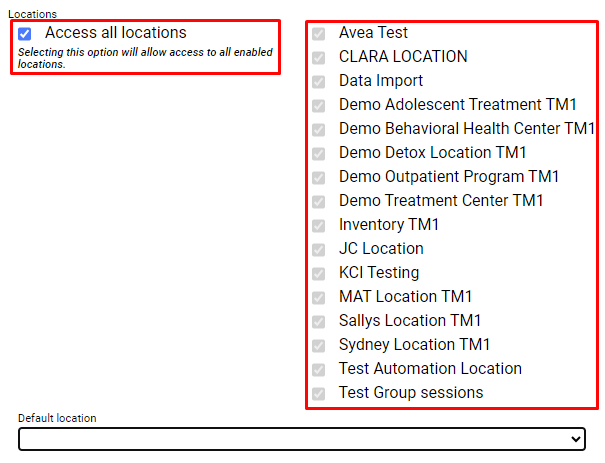Check Demo Adolescent Treatment TM1 box
605x463 pixels.
pos(319,105)
